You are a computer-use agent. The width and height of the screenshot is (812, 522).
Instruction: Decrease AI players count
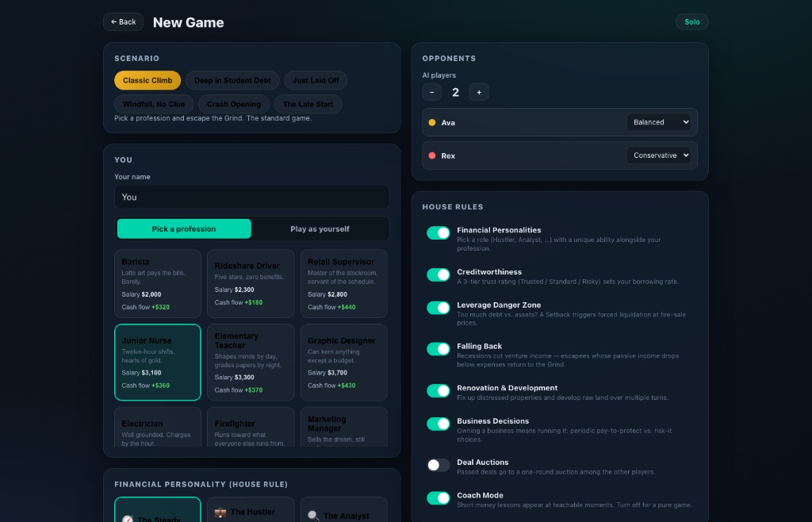coord(432,92)
